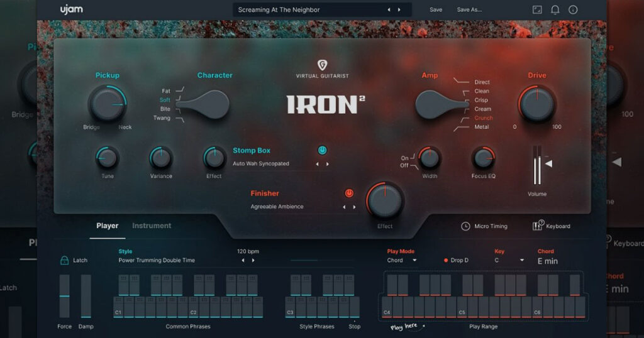Viewport: 644px width, 338px height.
Task: Switch to the Player tab
Action: [x=107, y=226]
